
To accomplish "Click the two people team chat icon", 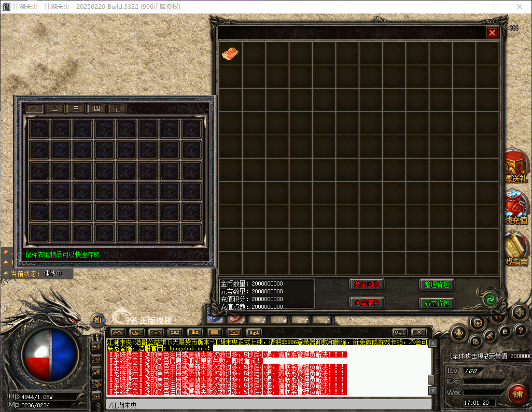I will click(x=195, y=332).
